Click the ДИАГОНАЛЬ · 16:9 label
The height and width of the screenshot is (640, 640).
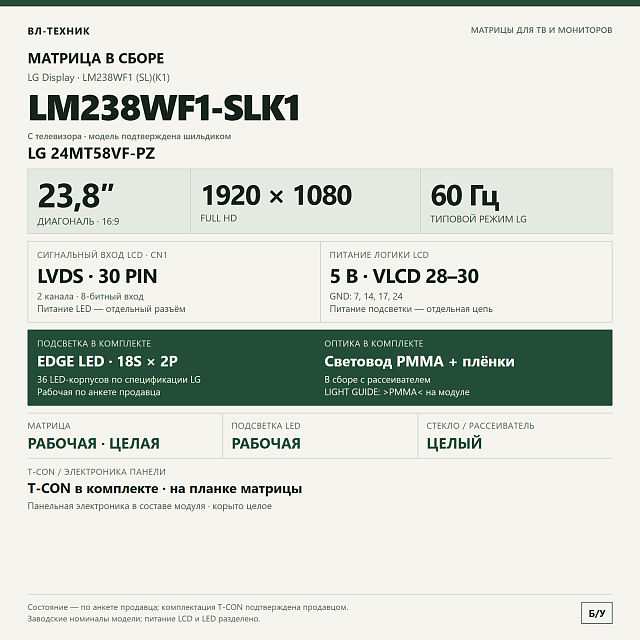pyautogui.click(x=78, y=222)
